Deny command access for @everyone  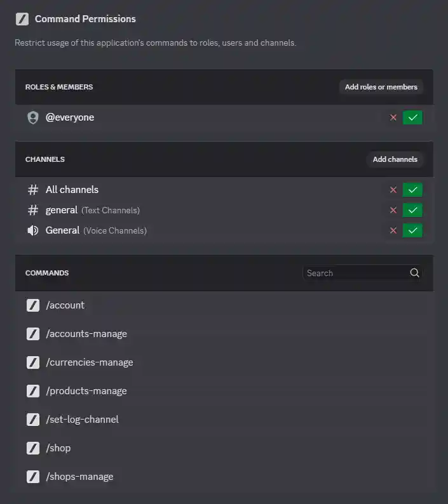[x=393, y=117]
